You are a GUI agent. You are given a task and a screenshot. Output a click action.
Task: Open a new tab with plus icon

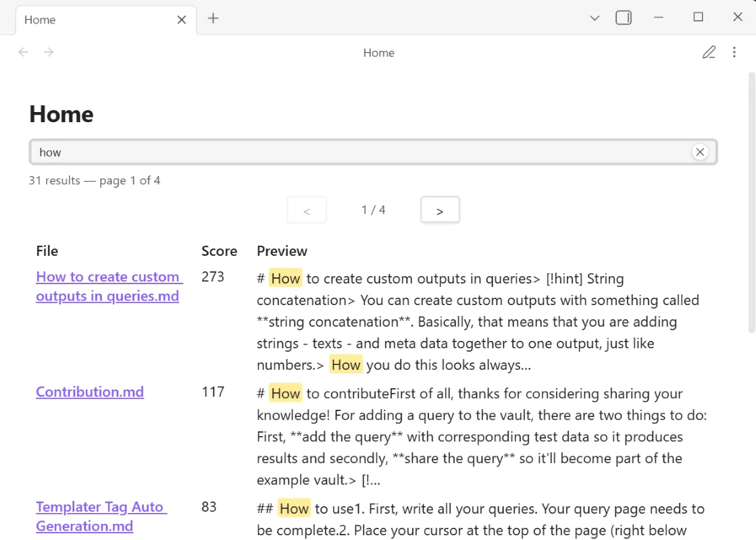tap(213, 18)
